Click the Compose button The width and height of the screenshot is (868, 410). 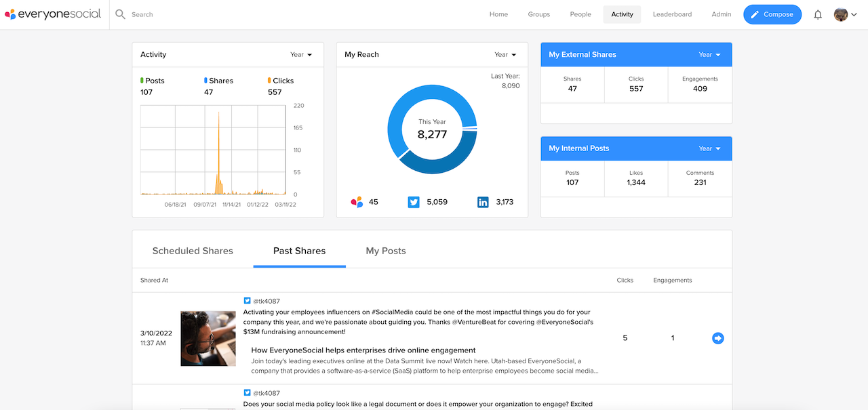(772, 14)
